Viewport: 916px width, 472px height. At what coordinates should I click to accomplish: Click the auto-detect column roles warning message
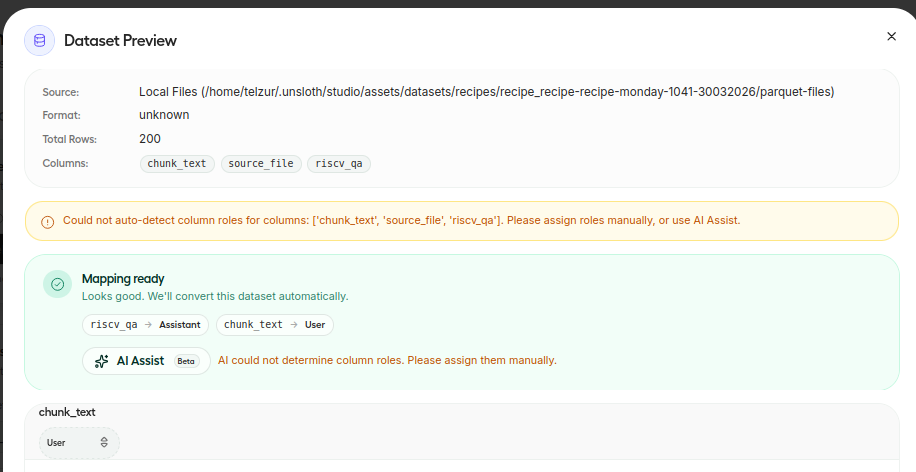(x=401, y=220)
